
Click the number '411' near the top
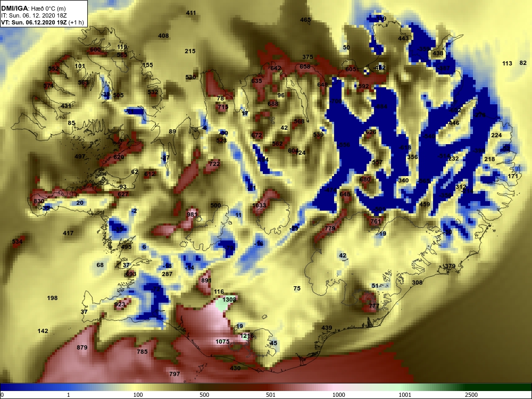click(x=191, y=13)
